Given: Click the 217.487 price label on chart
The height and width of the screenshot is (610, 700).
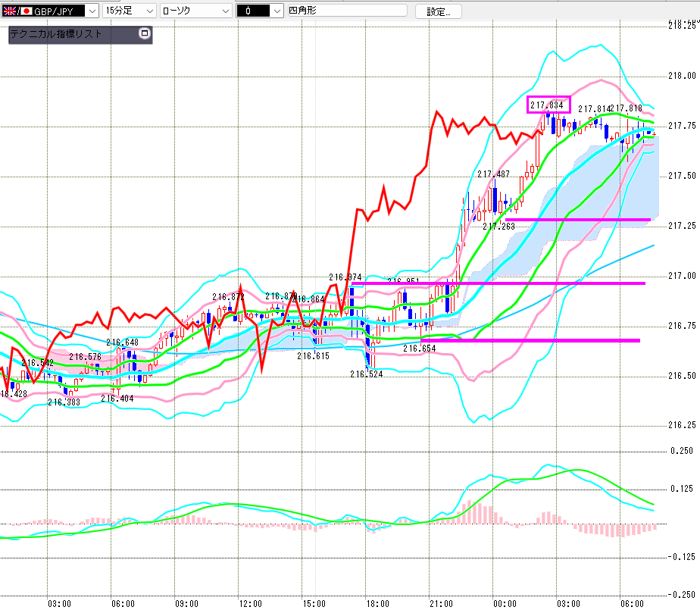Looking at the screenshot, I should [493, 174].
